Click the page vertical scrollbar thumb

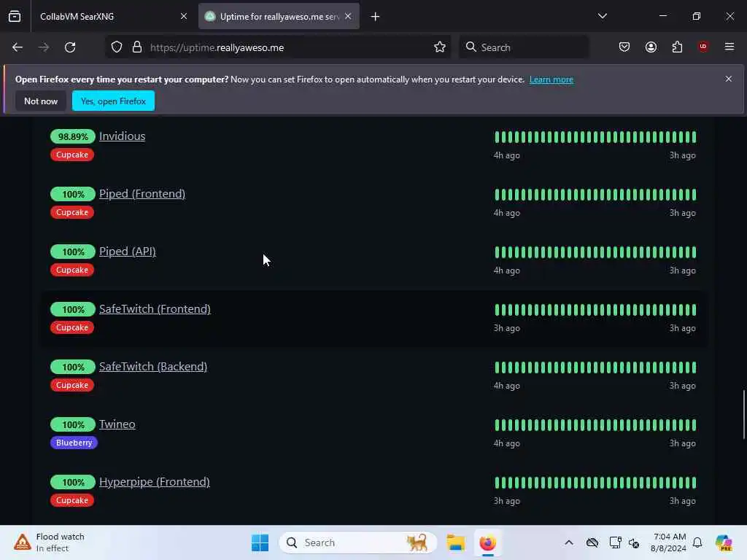743,415
